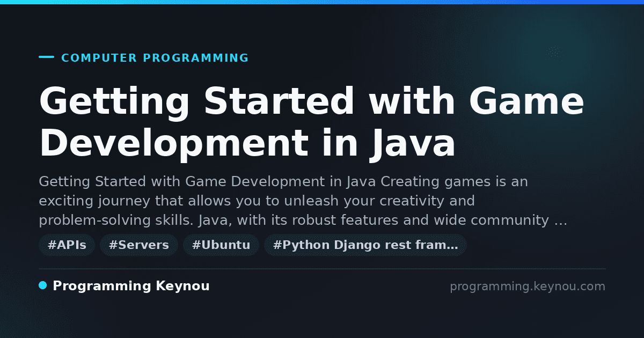The image size is (644, 338).
Task: Select the #Servers tag
Action: [139, 245]
